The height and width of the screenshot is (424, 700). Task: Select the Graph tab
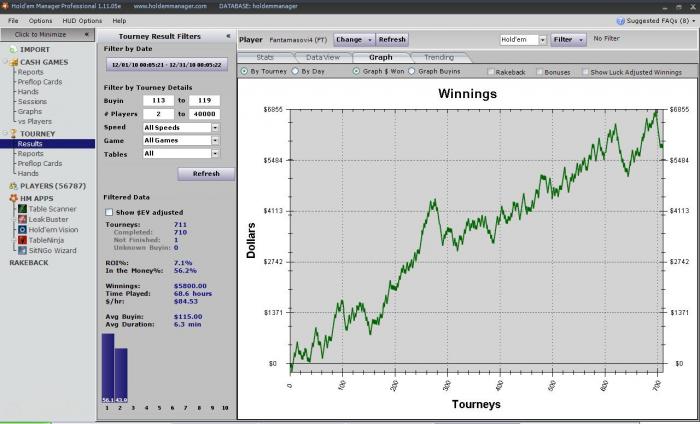point(381,58)
